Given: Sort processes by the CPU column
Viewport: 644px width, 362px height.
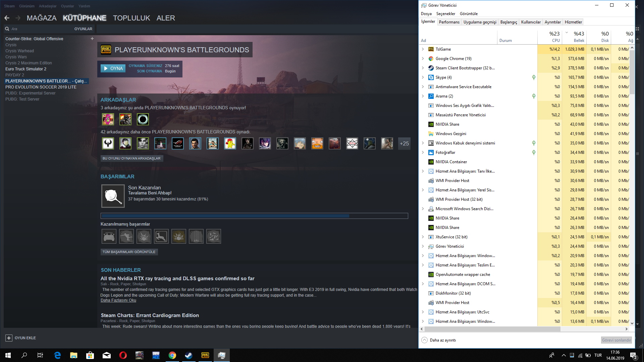Looking at the screenshot, I should 550,37.
